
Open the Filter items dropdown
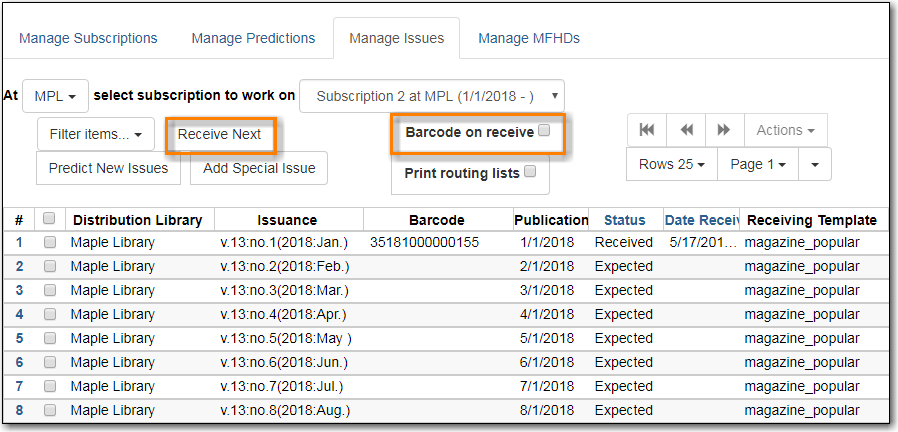pyautogui.click(x=95, y=134)
